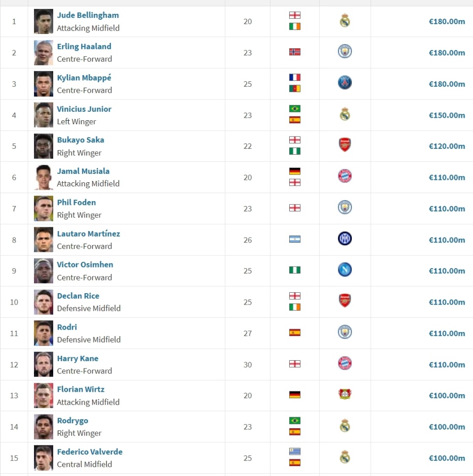Select the Bayer Leverkusen crest in Wirtz's row
Image resolution: width=473 pixels, height=476 pixels.
point(345,395)
